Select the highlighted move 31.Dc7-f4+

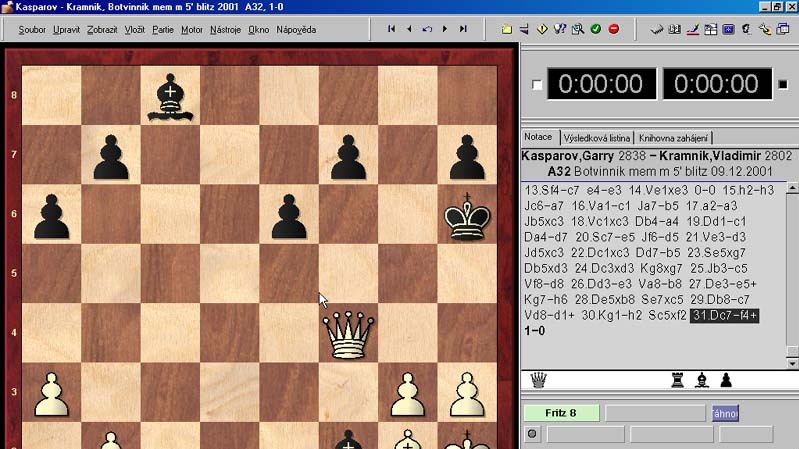tap(725, 316)
